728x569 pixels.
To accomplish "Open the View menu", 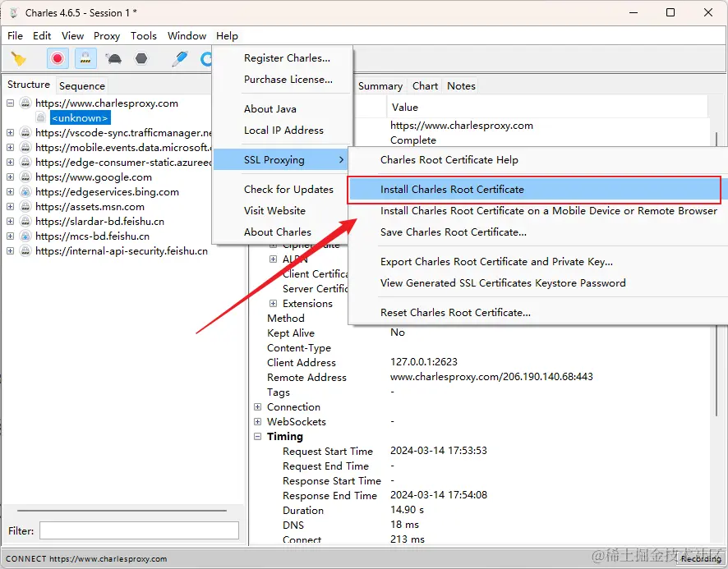I will (x=73, y=36).
